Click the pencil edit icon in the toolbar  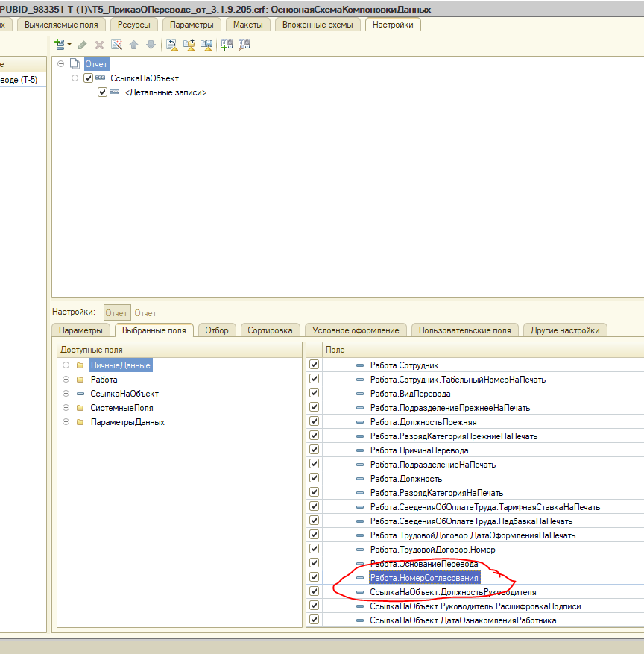[83, 45]
